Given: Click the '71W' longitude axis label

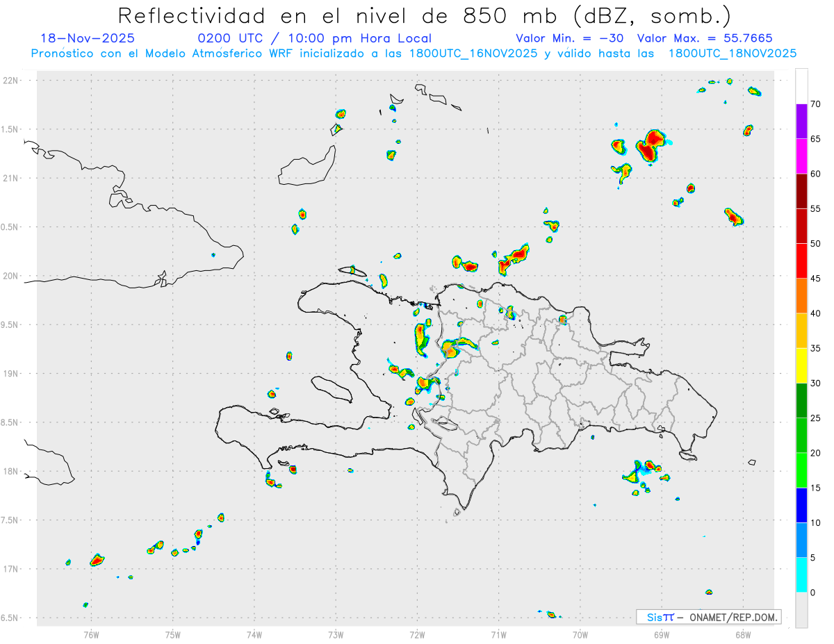Looking at the screenshot, I should [x=498, y=634].
